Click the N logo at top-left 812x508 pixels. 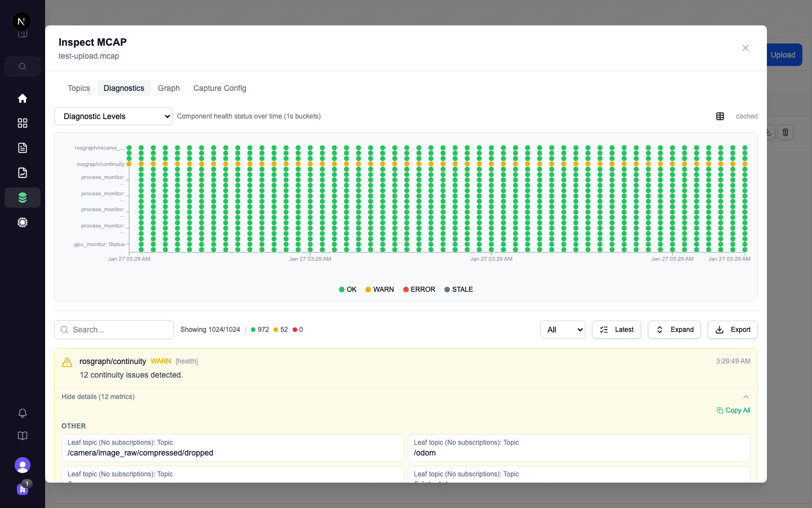[21, 21]
